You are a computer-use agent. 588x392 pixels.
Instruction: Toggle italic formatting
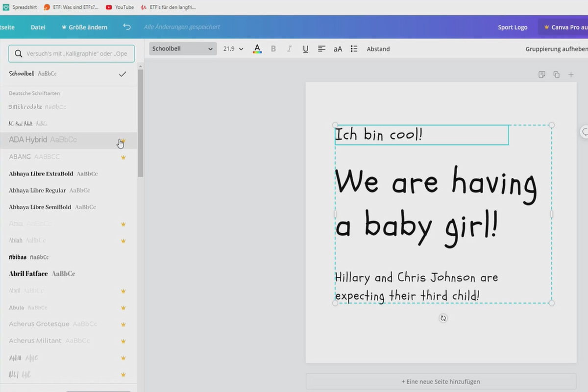click(289, 49)
